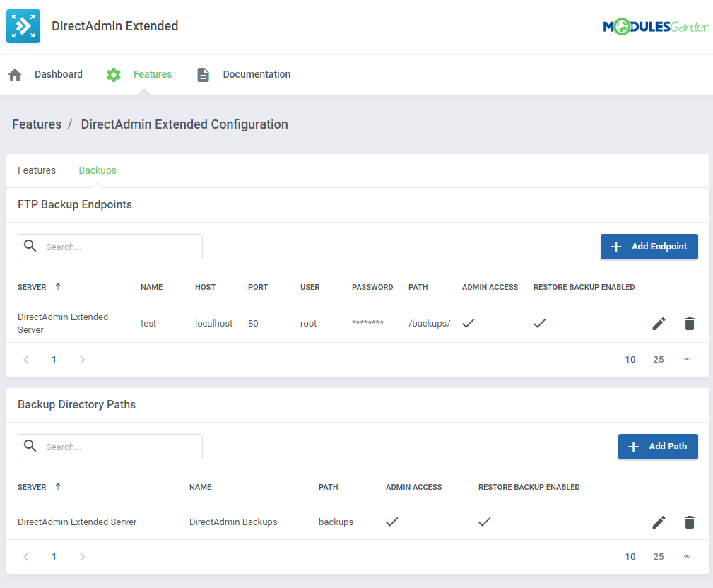Click the ascending sort arrow in directory paths SERVER header

[58, 487]
